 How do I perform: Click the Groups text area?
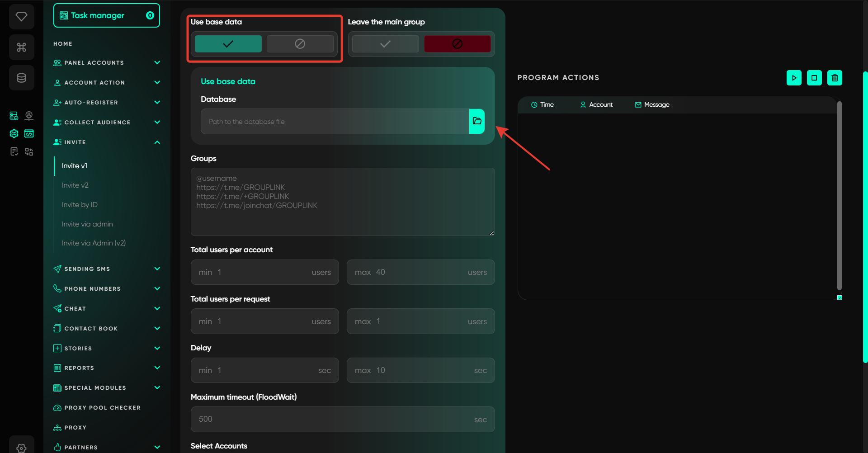[342, 202]
